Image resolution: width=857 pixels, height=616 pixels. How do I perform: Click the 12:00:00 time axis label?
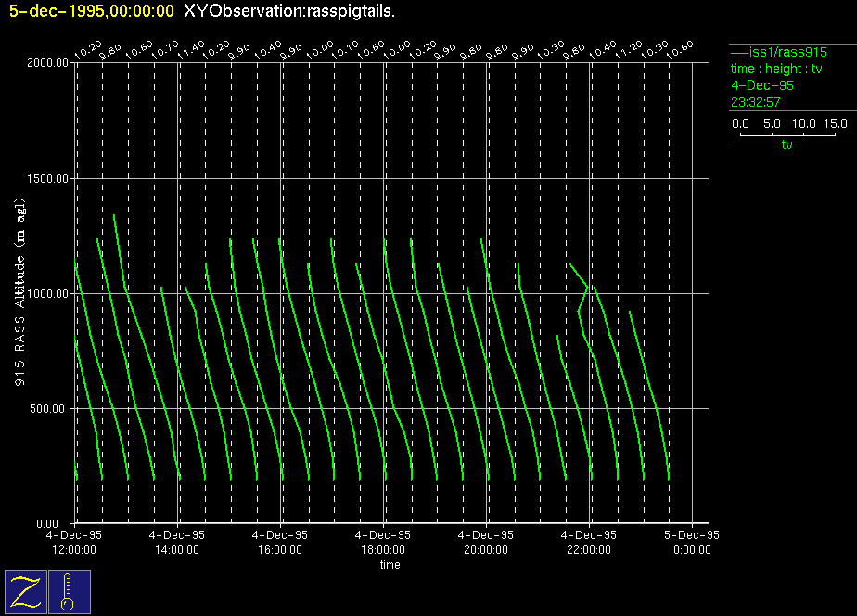pos(75,549)
